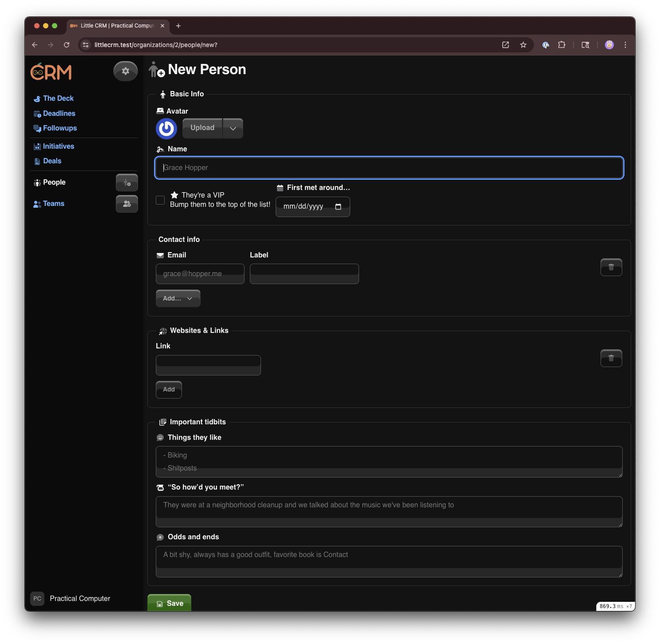
Task: Select the Deadlines calendar icon
Action: coord(37,113)
